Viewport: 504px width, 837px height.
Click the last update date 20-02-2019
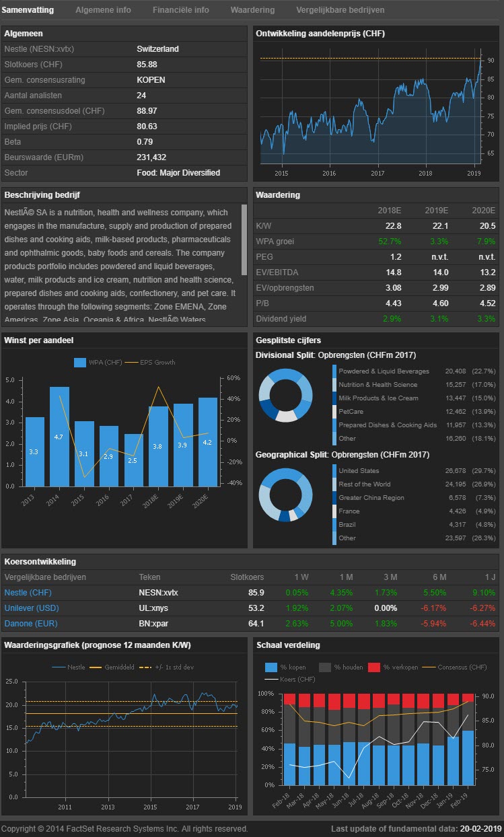coord(480,829)
